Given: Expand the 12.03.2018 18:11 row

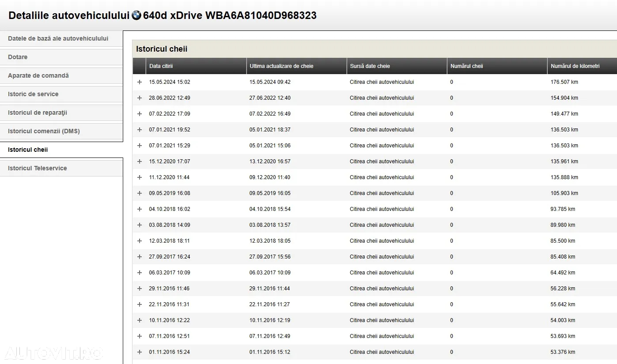Looking at the screenshot, I should click(x=140, y=241).
